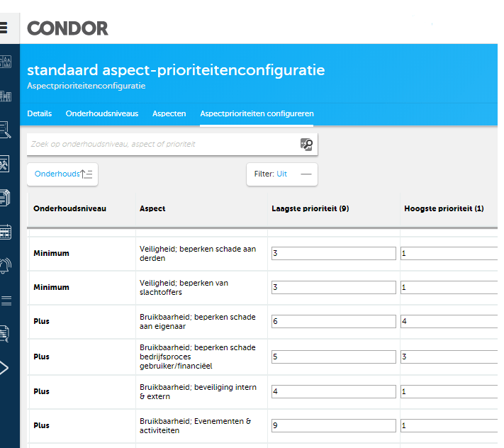Sort by Onderhoudsniveau column header
Viewport: 504px width, 448px height.
69,208
